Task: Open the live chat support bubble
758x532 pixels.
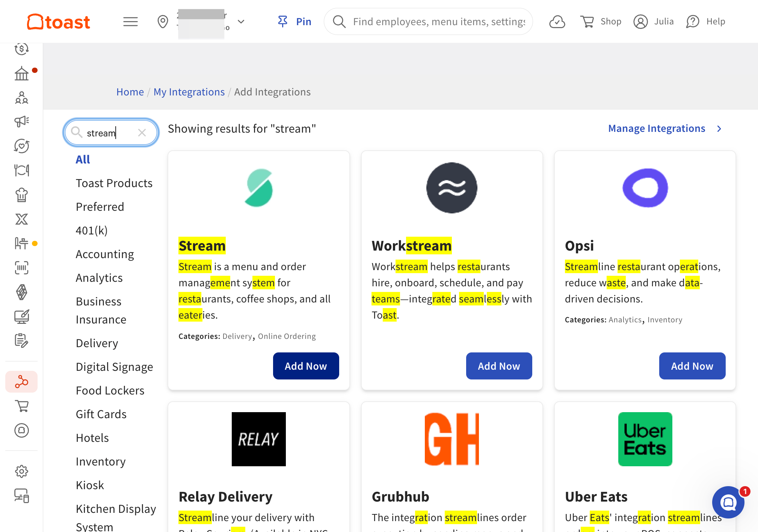Action: [x=728, y=502]
